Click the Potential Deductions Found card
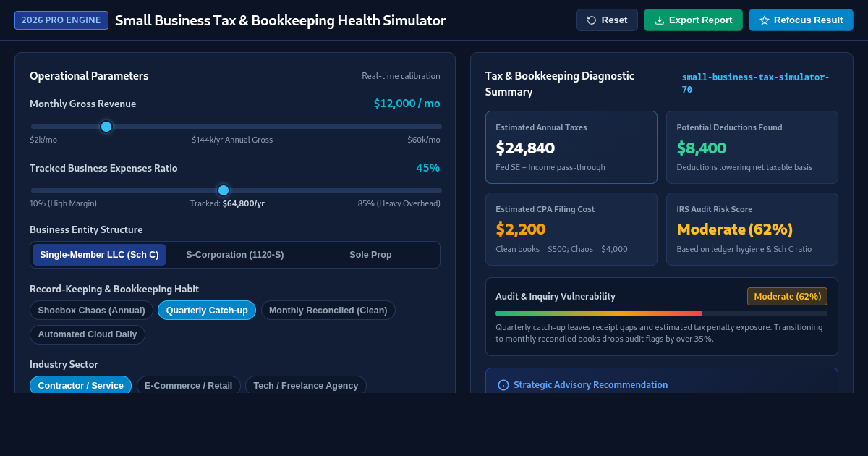This screenshot has height=456, width=868. click(x=752, y=148)
